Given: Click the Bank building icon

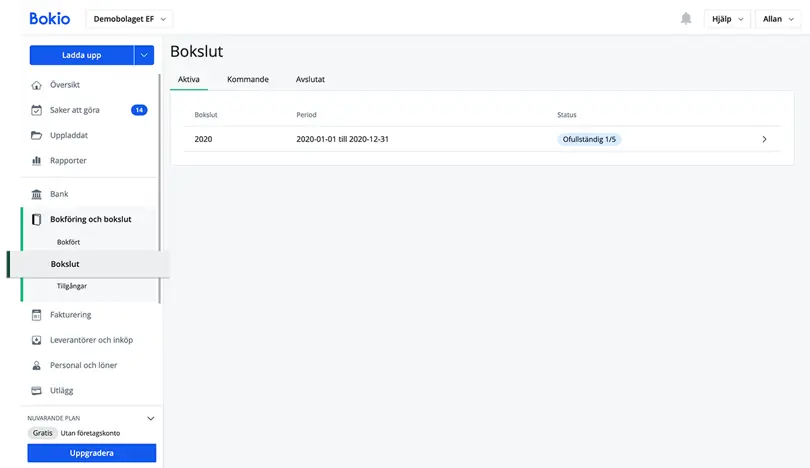Looking at the screenshot, I should (x=36, y=194).
